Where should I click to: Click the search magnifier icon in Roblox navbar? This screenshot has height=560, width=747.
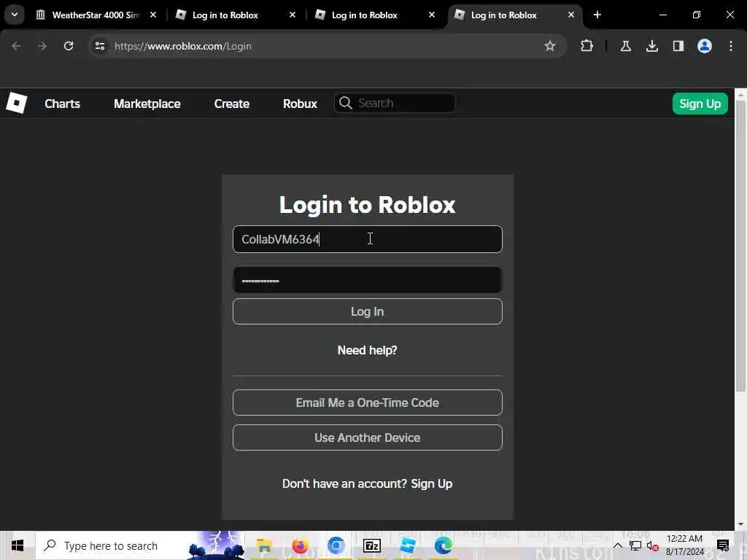[345, 103]
